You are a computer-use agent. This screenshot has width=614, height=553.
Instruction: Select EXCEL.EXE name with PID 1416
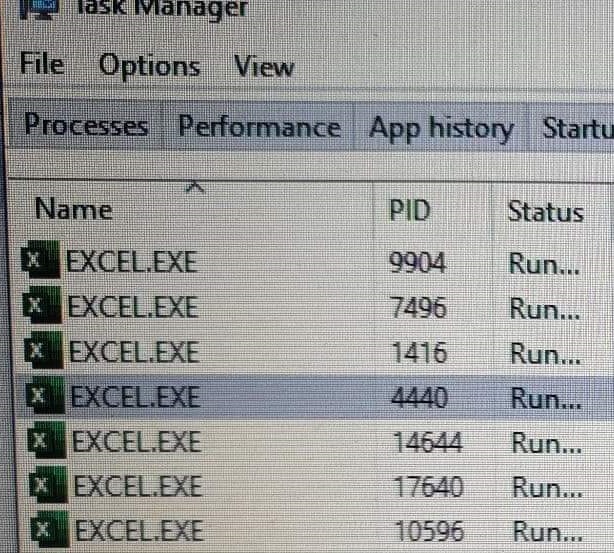pos(135,352)
